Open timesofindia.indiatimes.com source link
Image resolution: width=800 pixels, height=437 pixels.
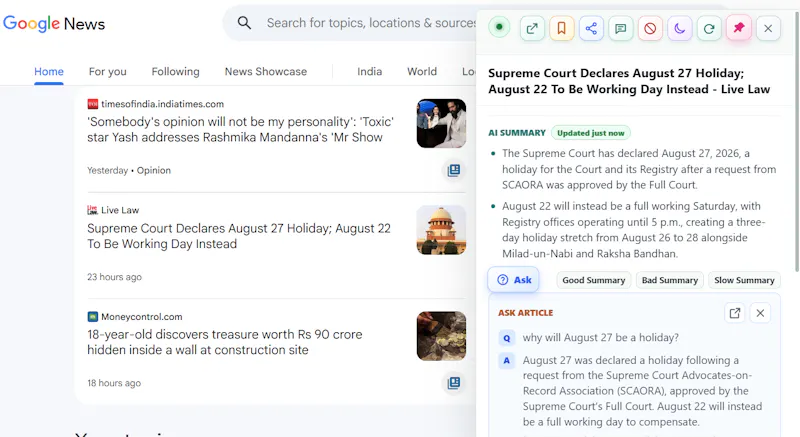pyautogui.click(x=162, y=104)
